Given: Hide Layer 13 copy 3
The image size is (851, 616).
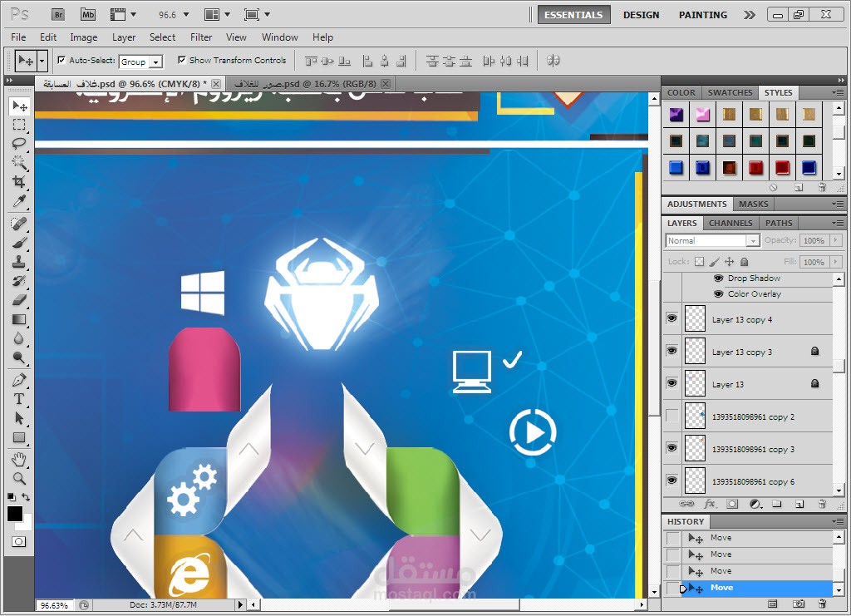Looking at the screenshot, I should (671, 351).
